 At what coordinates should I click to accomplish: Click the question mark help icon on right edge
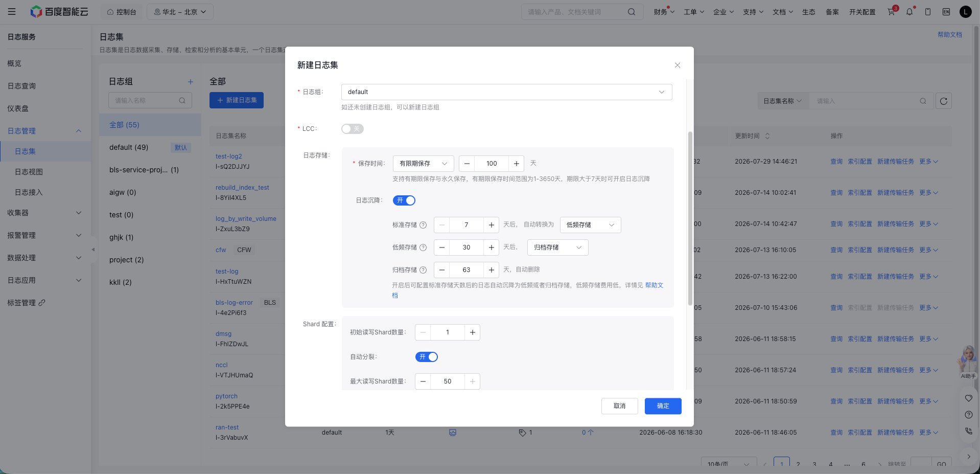[x=968, y=415]
